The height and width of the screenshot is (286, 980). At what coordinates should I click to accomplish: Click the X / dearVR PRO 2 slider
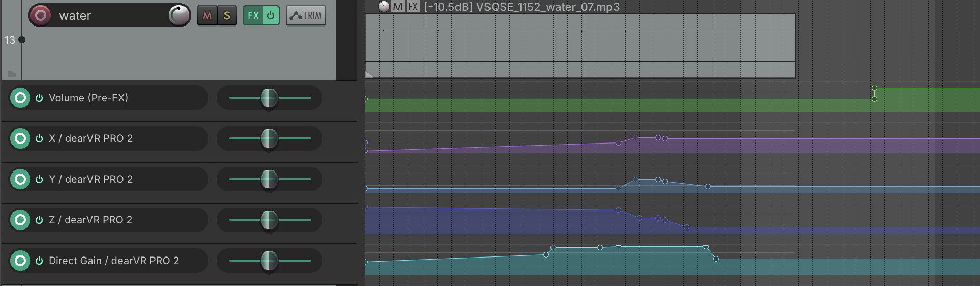(269, 138)
